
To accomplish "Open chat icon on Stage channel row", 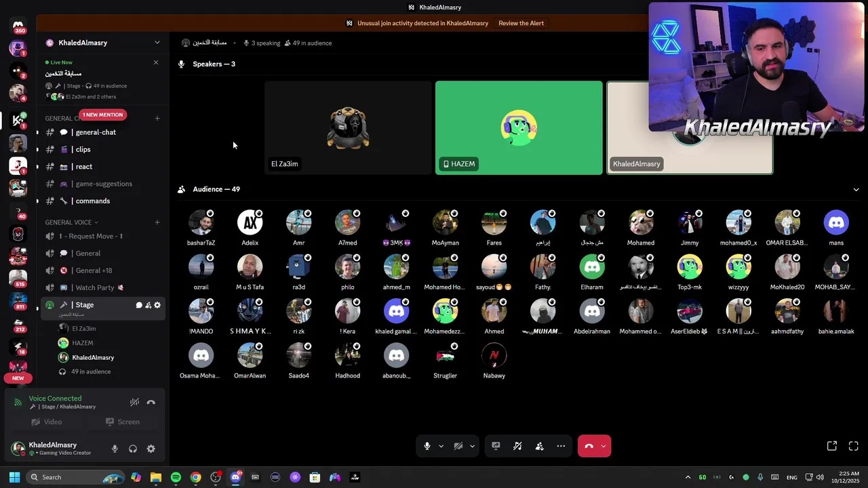I will point(139,305).
